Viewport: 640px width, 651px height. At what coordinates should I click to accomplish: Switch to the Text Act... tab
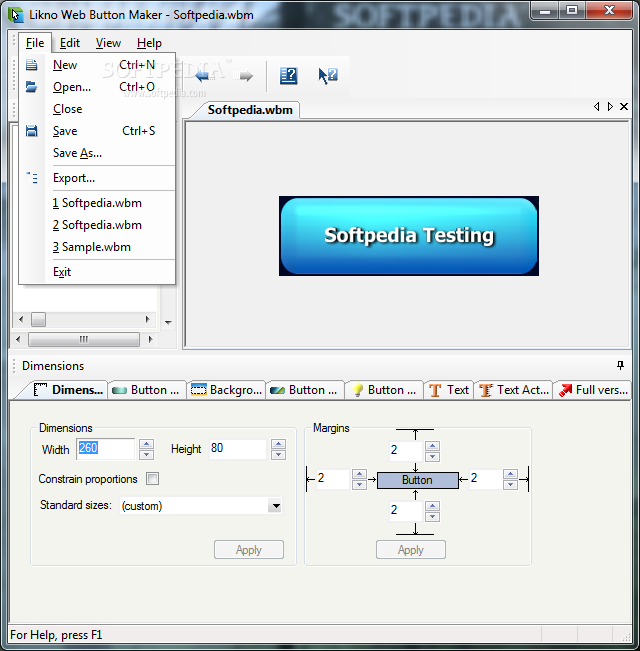[514, 390]
